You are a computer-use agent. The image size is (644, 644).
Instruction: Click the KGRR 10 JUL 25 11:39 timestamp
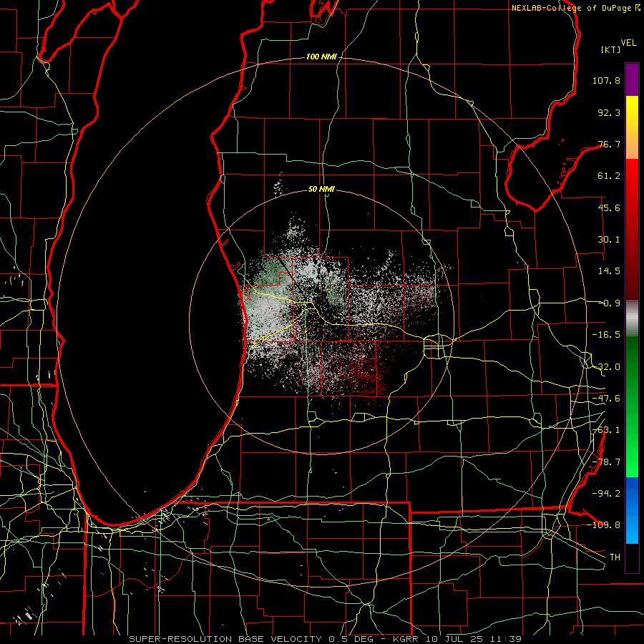[457, 639]
